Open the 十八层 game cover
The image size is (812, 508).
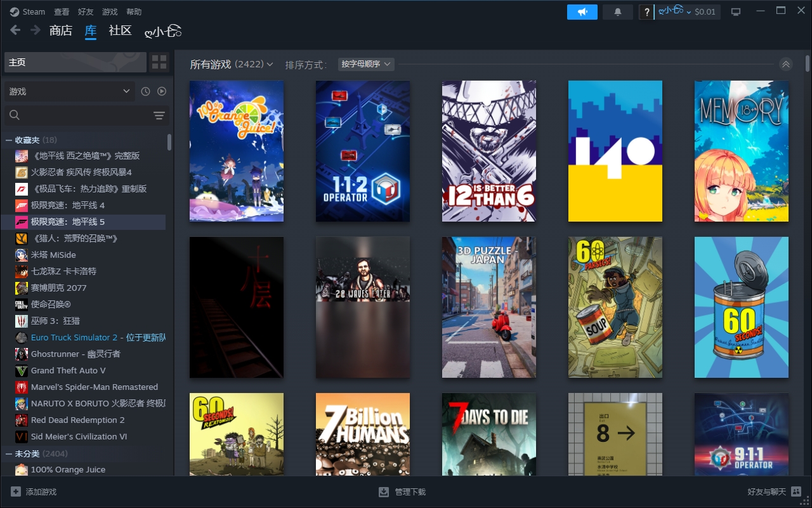237,307
